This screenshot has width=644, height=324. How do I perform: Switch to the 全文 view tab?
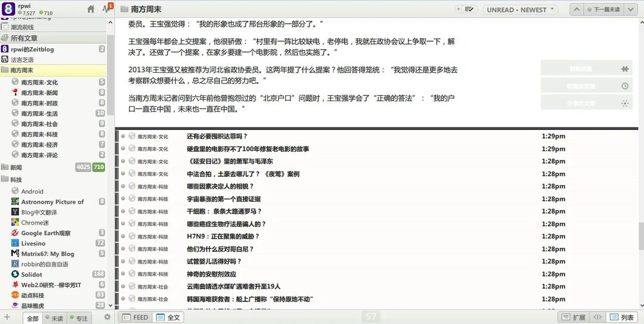[168, 317]
